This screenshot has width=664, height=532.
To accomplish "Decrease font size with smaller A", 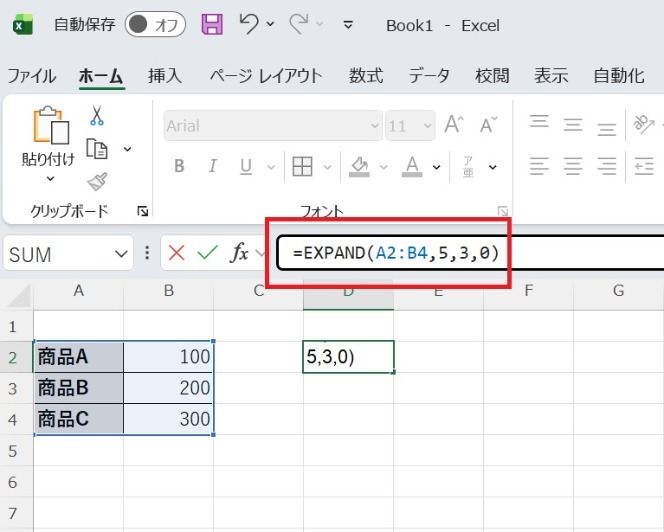I will [x=488, y=125].
